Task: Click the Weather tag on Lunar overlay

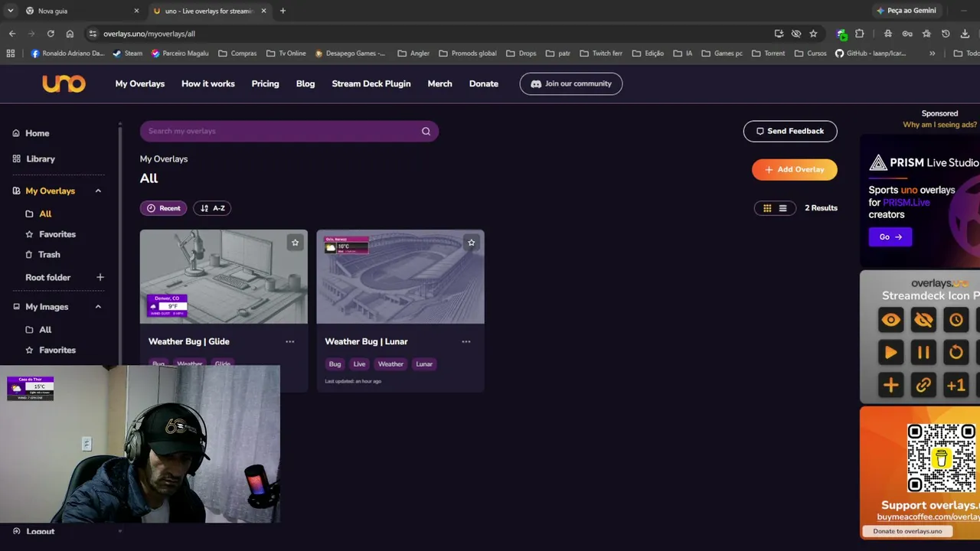Action: click(390, 364)
